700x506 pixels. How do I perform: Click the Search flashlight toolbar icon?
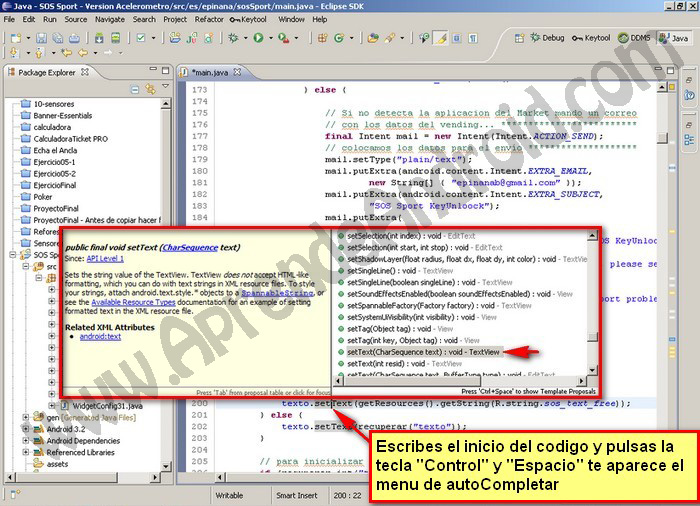[x=389, y=38]
